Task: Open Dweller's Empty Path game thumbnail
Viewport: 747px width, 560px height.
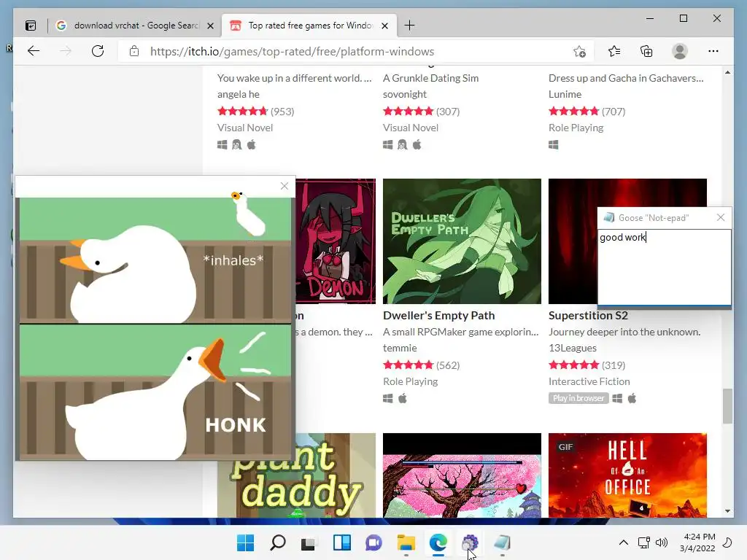Action: click(x=462, y=241)
